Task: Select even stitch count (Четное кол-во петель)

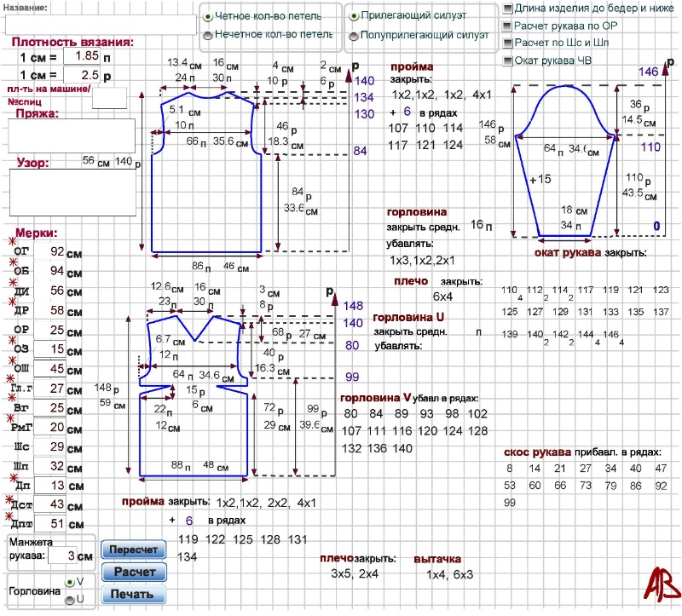Action: pos(208,15)
